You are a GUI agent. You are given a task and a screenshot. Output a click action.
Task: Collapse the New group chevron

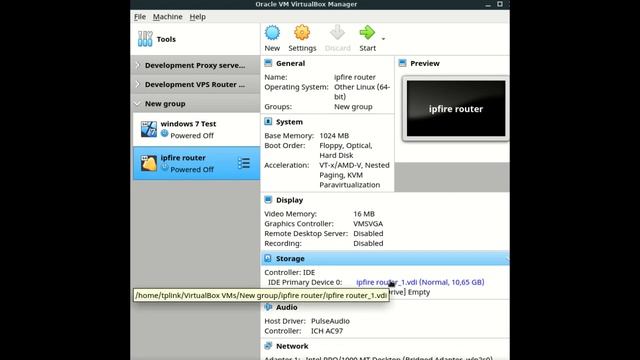click(x=138, y=103)
